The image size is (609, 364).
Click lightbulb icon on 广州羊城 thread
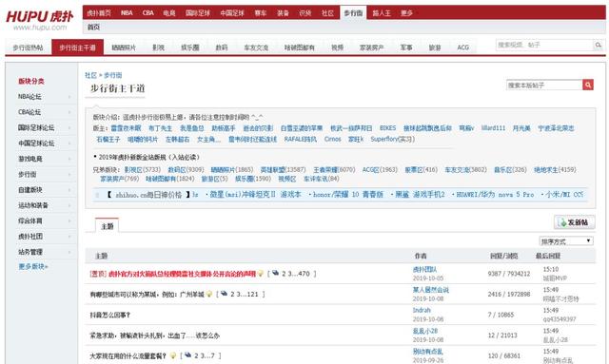click(x=209, y=294)
